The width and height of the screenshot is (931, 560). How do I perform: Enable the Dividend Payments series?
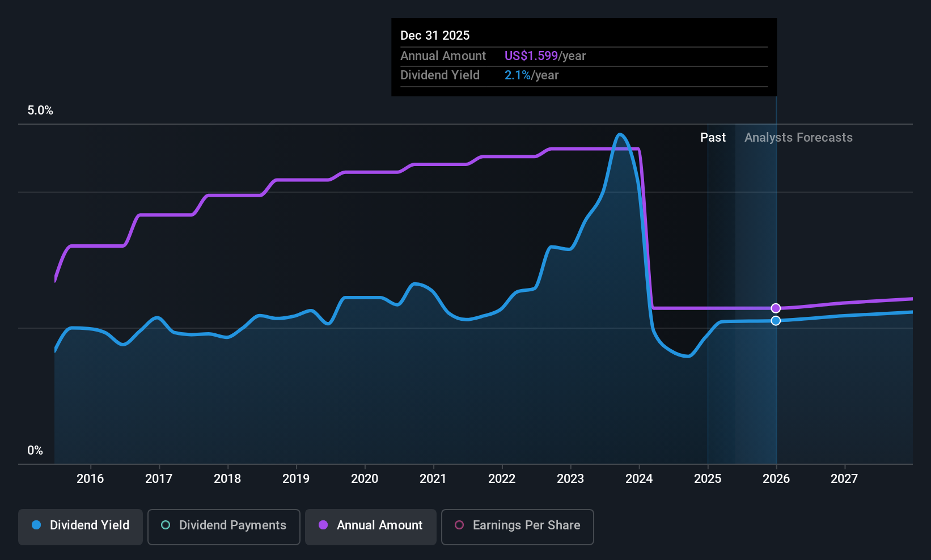click(x=224, y=526)
